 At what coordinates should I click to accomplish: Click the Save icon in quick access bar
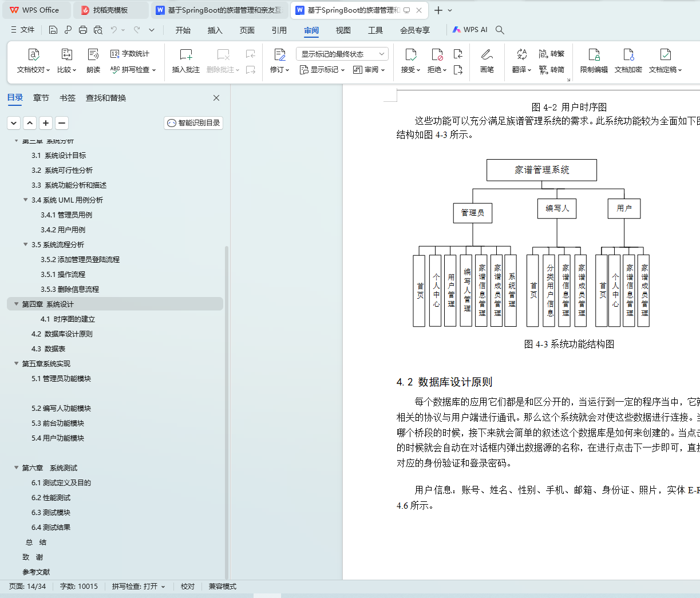53,30
